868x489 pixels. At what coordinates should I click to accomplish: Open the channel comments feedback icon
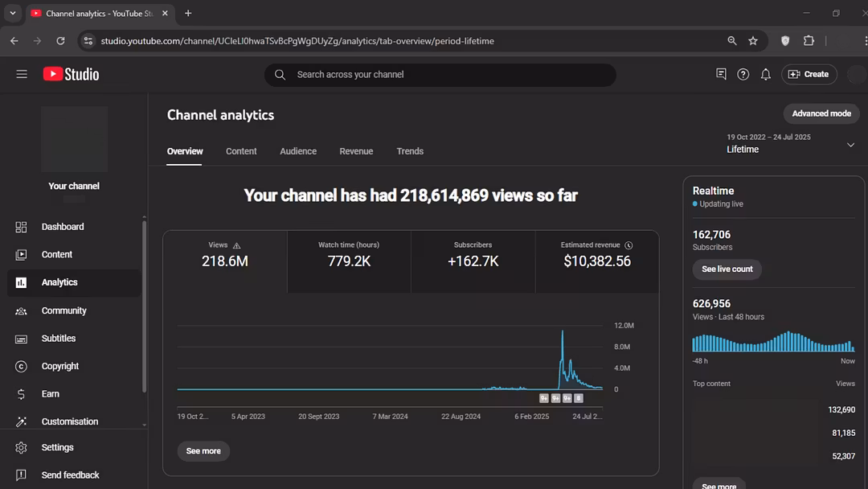(721, 74)
